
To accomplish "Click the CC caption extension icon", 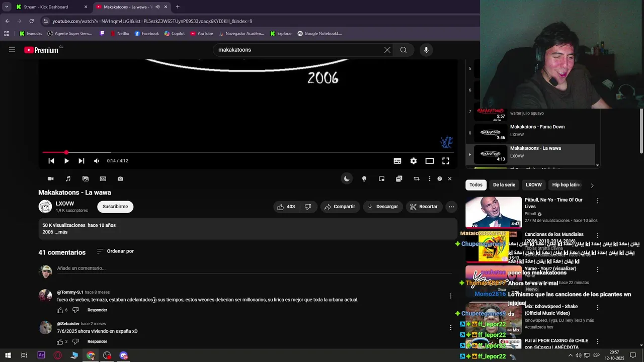I will click(103, 178).
